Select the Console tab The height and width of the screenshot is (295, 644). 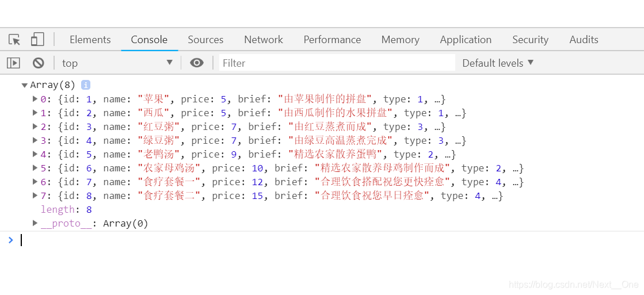(x=149, y=40)
